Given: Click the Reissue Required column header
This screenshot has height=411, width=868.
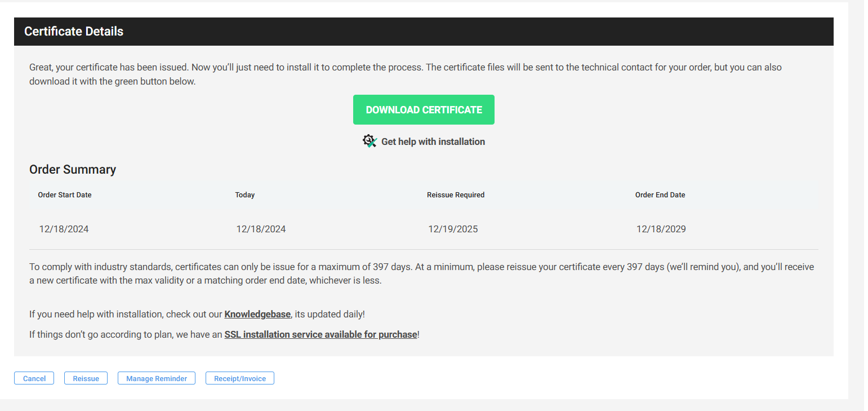Looking at the screenshot, I should click(x=455, y=195).
